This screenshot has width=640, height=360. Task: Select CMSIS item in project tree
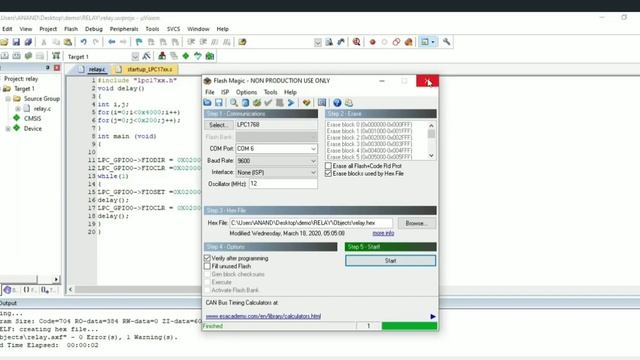32,118
